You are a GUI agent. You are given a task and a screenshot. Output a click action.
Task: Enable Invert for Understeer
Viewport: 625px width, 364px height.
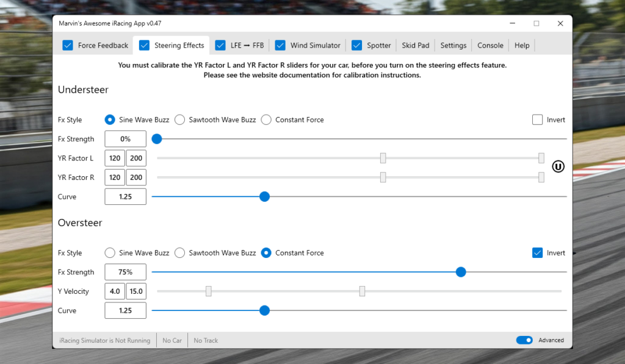[x=537, y=120]
